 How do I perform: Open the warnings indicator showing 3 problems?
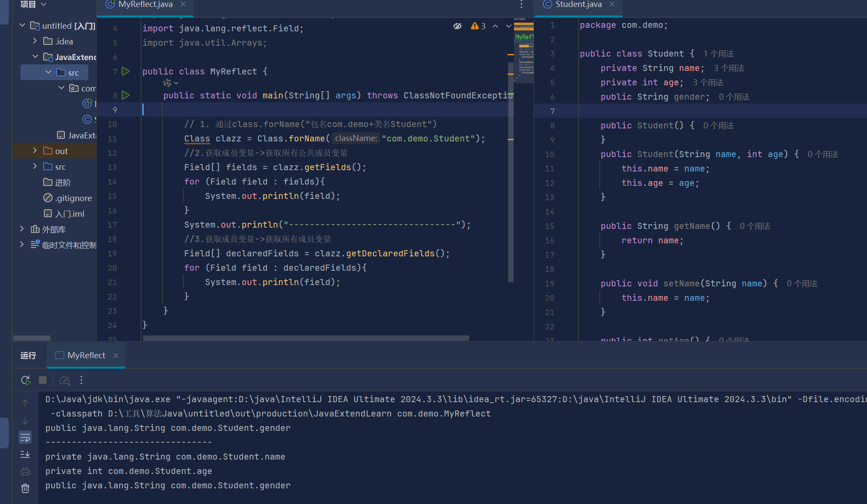tap(478, 26)
